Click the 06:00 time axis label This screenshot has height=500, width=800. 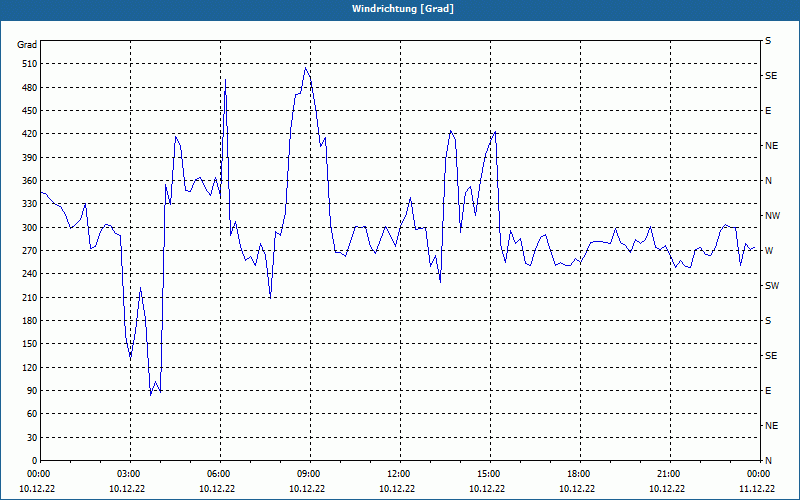(x=218, y=473)
